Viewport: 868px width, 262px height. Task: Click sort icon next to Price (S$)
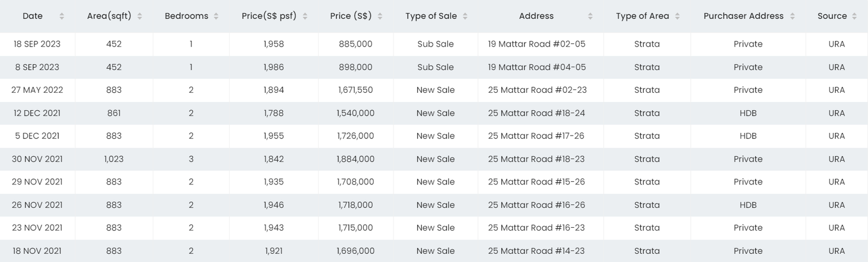(x=380, y=16)
